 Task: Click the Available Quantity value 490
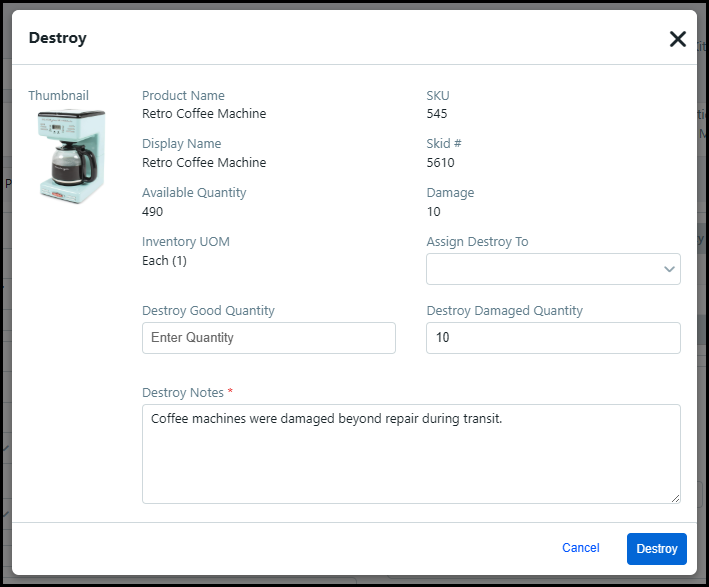pos(152,211)
